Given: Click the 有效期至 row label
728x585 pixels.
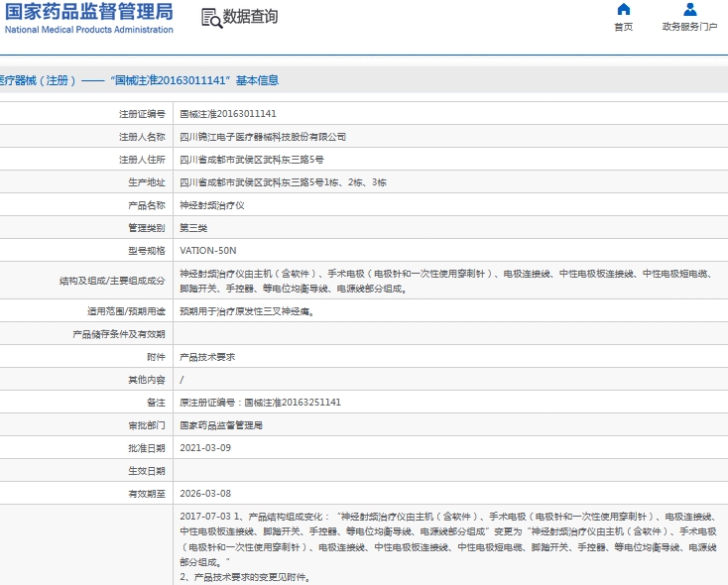Looking at the screenshot, I should (147, 494).
